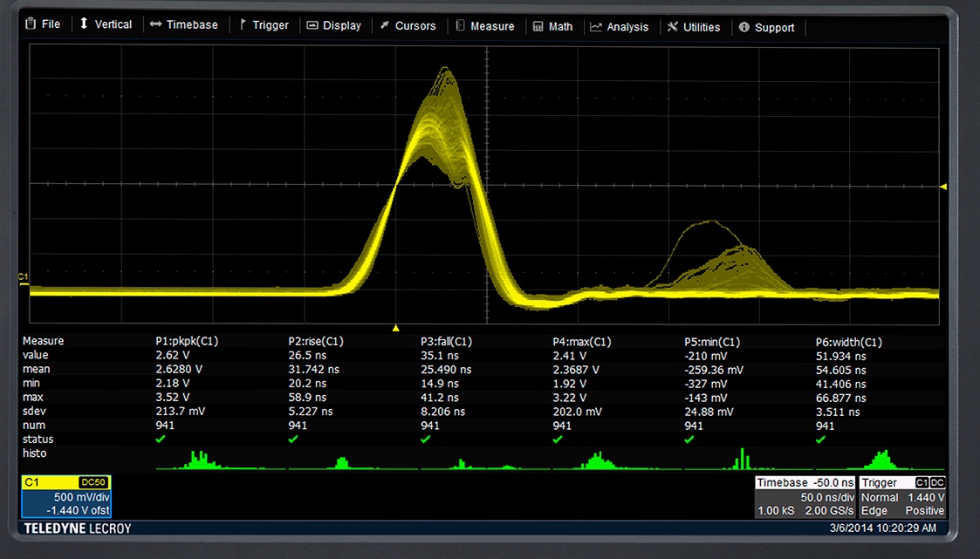
Task: Open the Trigger descriptor box
Action: [901, 497]
